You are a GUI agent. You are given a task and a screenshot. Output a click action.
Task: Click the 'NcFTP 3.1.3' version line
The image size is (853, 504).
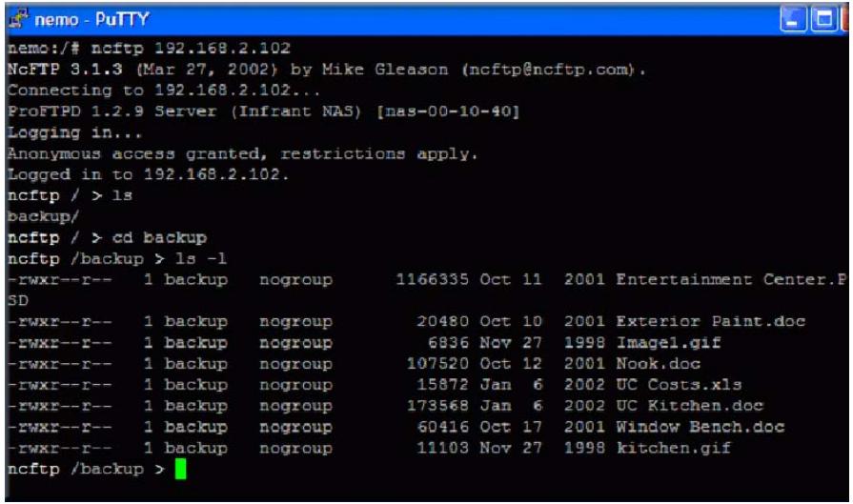pyautogui.click(x=326, y=69)
